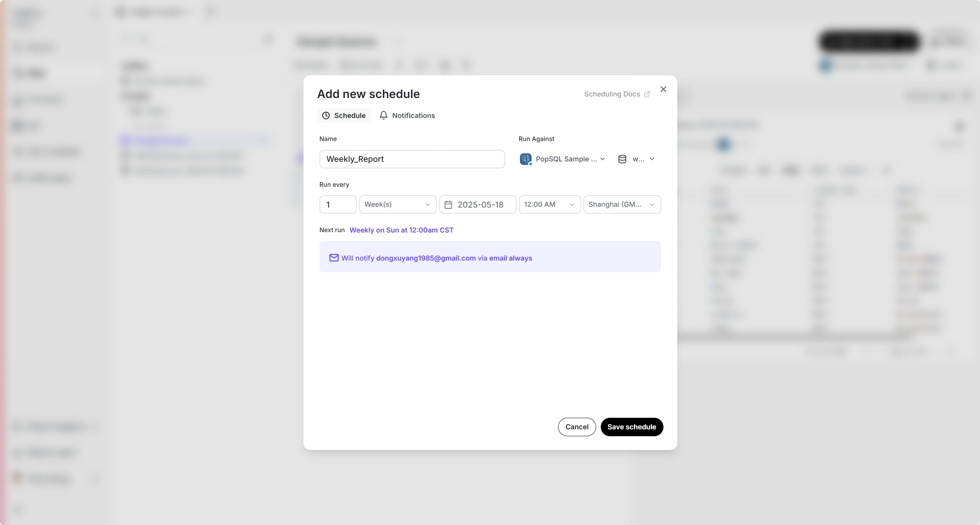Switch to the Notifications tab
Image resolution: width=980 pixels, height=525 pixels.
click(413, 116)
